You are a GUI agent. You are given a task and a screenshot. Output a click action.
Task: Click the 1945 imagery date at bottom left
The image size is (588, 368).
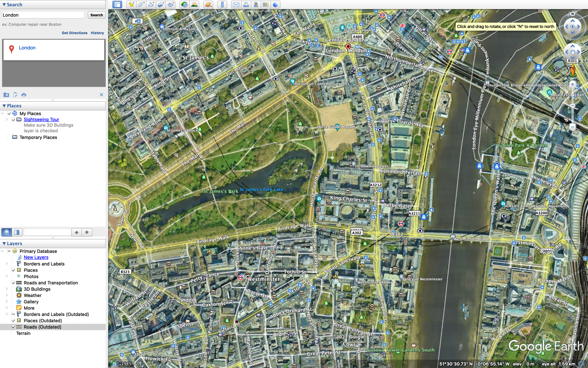[x=126, y=364]
